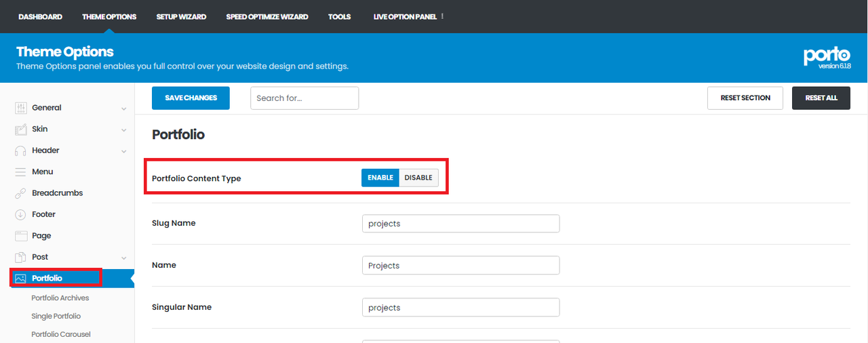
Task: Expand the General section chevron
Action: tap(123, 108)
